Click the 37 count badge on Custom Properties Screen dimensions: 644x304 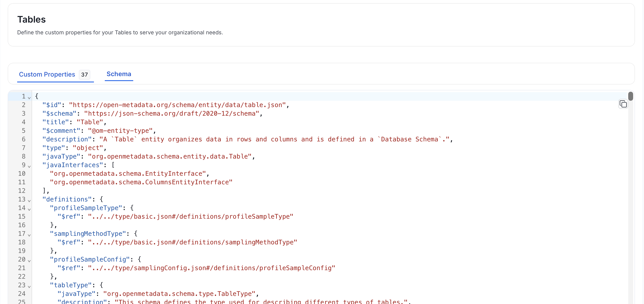(x=84, y=75)
